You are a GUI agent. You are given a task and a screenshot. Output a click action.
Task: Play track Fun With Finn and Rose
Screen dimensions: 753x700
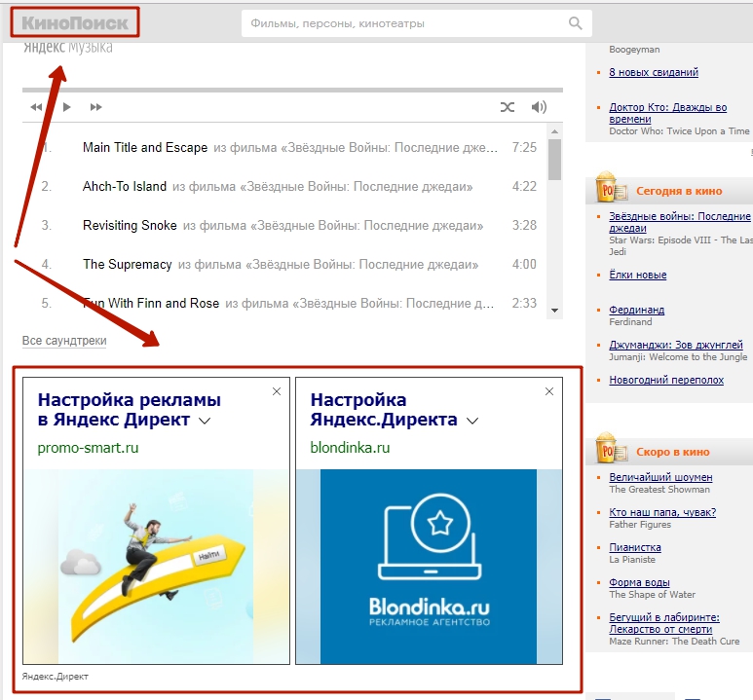tap(151, 303)
